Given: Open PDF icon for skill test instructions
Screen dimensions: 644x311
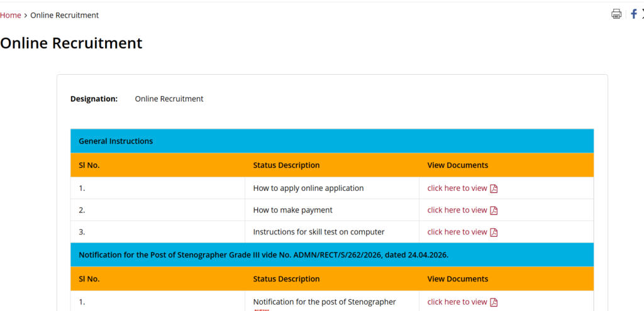Looking at the screenshot, I should [494, 232].
